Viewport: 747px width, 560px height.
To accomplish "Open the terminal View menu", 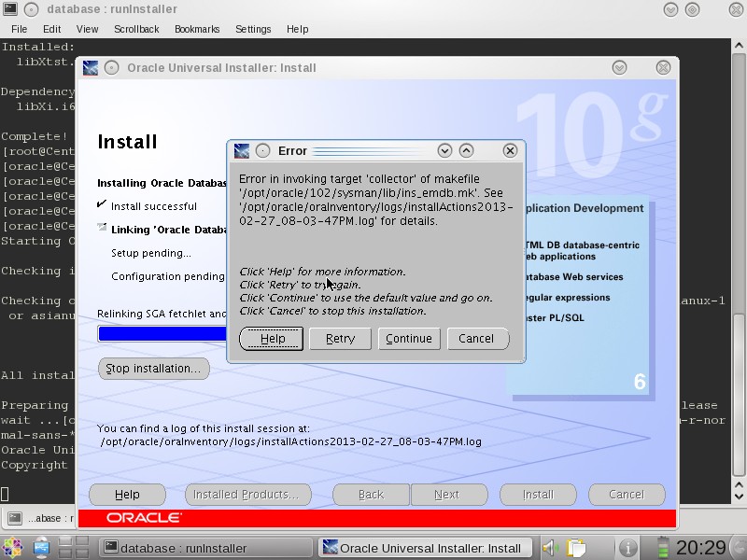I will click(x=87, y=29).
